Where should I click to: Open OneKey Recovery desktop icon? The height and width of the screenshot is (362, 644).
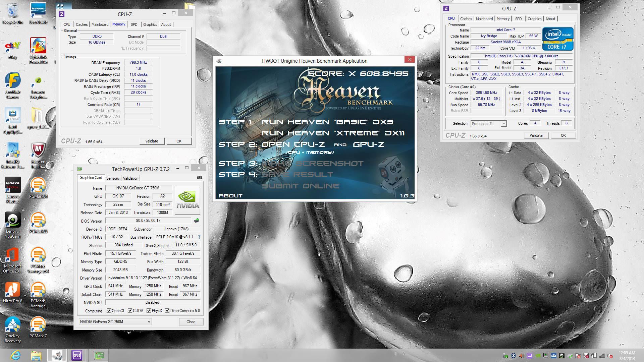[12, 330]
